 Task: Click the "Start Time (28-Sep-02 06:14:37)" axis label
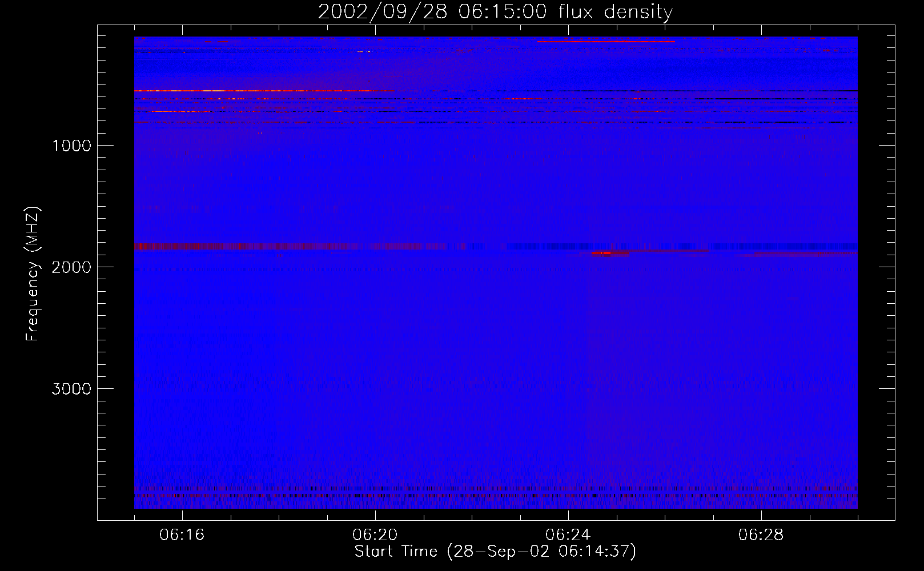(495, 552)
